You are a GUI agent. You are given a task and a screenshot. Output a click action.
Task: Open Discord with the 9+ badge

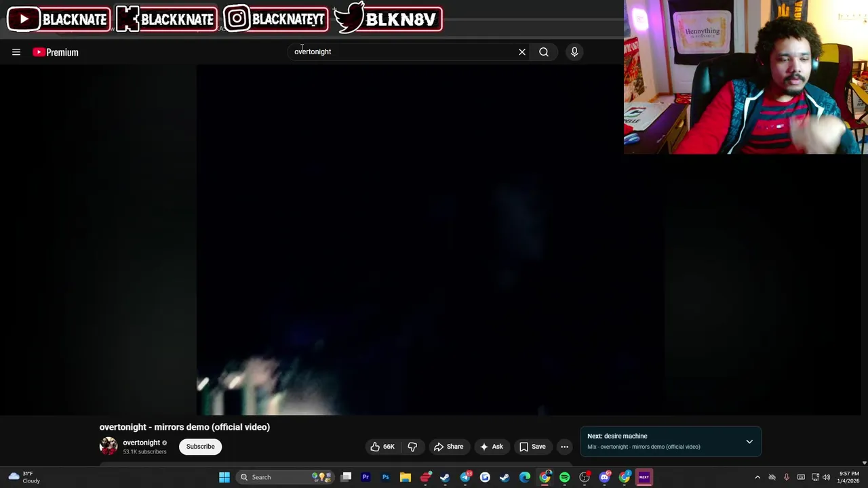(605, 477)
